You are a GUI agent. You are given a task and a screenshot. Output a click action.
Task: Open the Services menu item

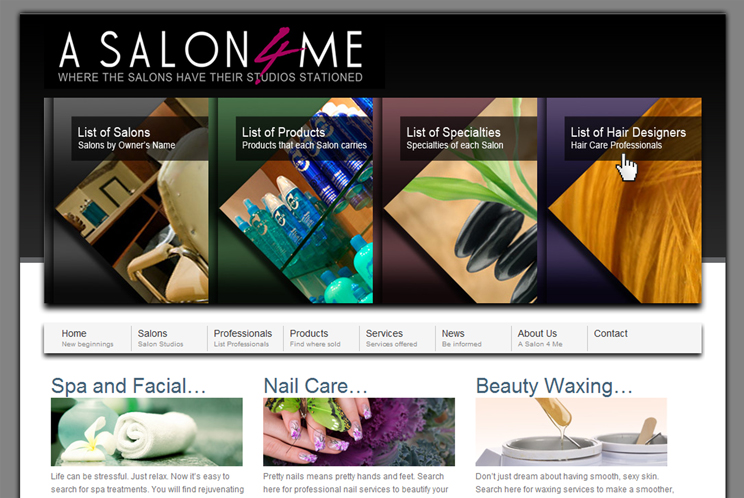397,338
